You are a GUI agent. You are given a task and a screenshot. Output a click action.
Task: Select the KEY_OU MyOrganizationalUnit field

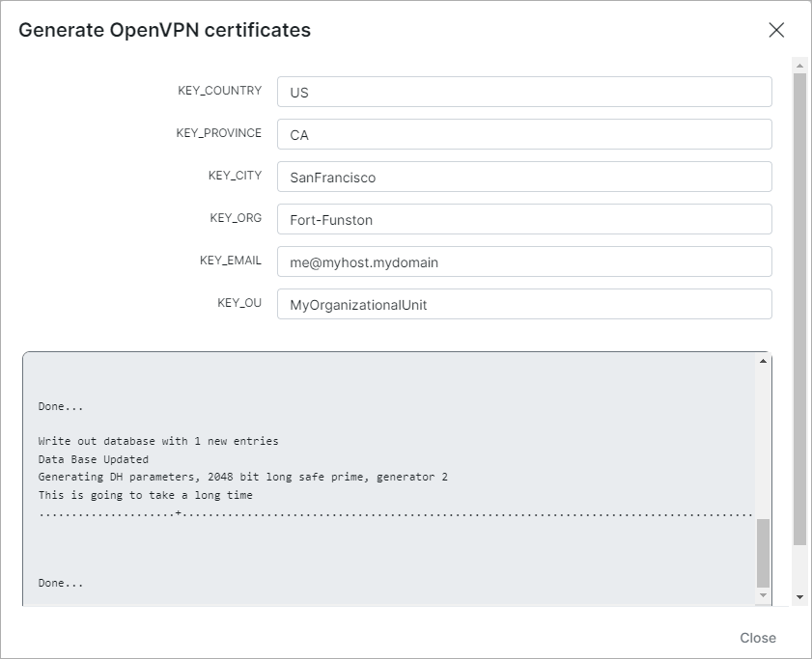coord(524,304)
